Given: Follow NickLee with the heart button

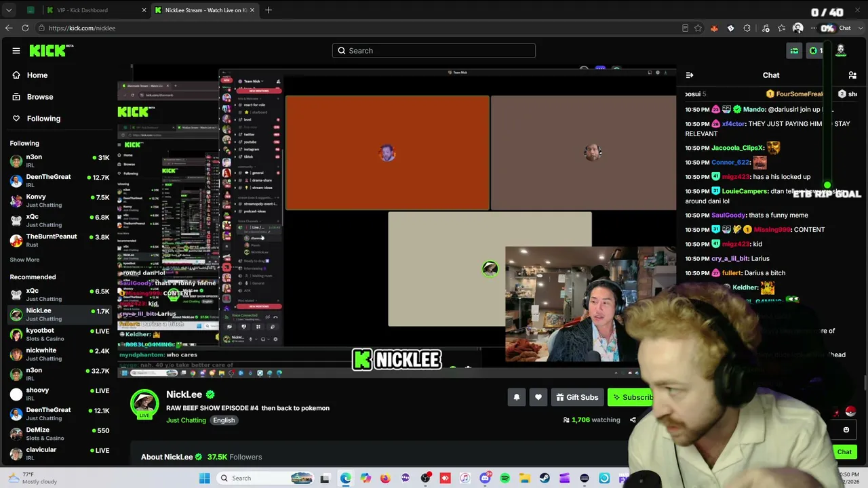Looking at the screenshot, I should (x=538, y=397).
